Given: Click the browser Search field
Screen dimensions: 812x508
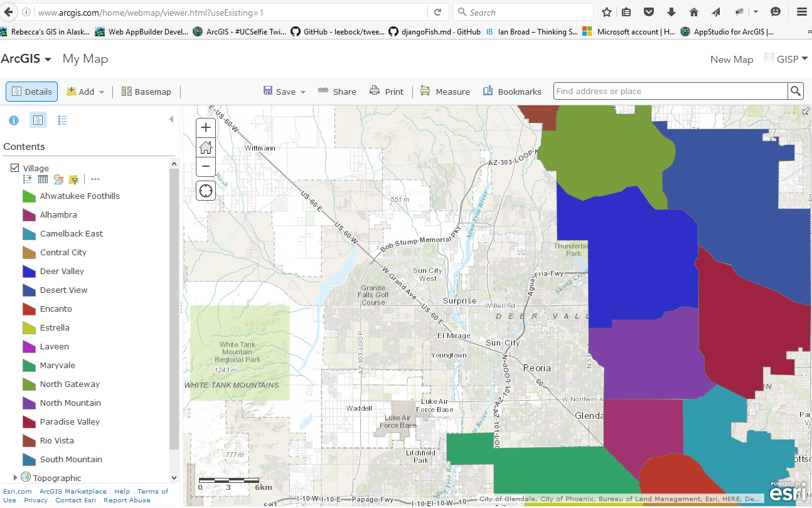Looking at the screenshot, I should (523, 12).
